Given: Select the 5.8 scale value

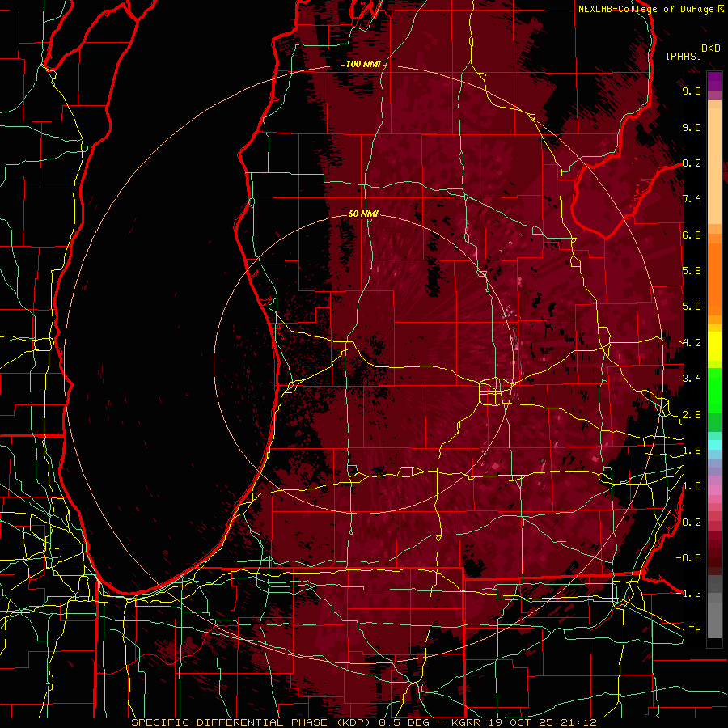Looking at the screenshot, I should click(692, 271).
